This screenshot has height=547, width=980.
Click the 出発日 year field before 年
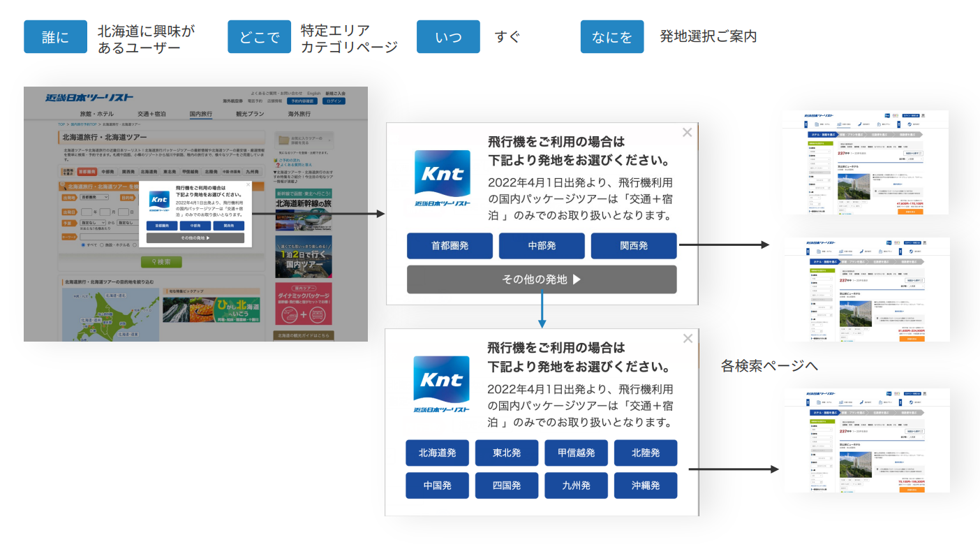pyautogui.click(x=87, y=212)
